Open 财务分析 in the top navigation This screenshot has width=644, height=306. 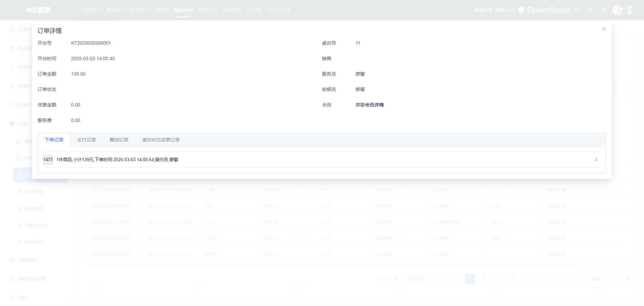pyautogui.click(x=208, y=10)
